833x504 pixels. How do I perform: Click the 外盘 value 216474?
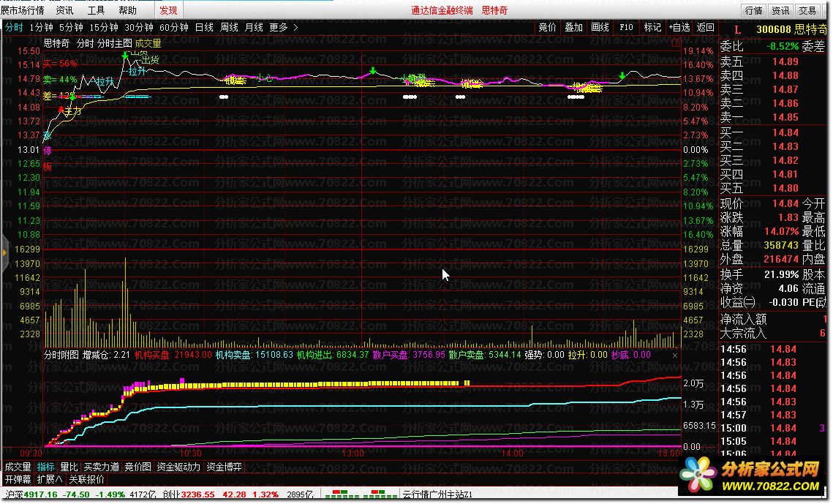pyautogui.click(x=781, y=260)
